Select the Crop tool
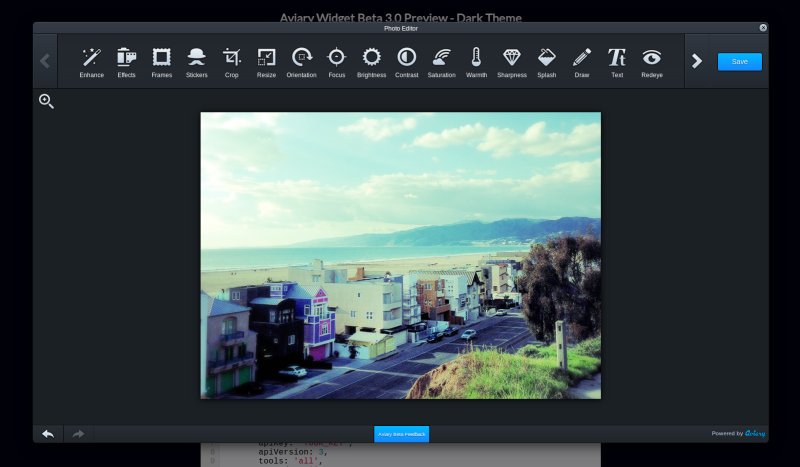 (232, 62)
